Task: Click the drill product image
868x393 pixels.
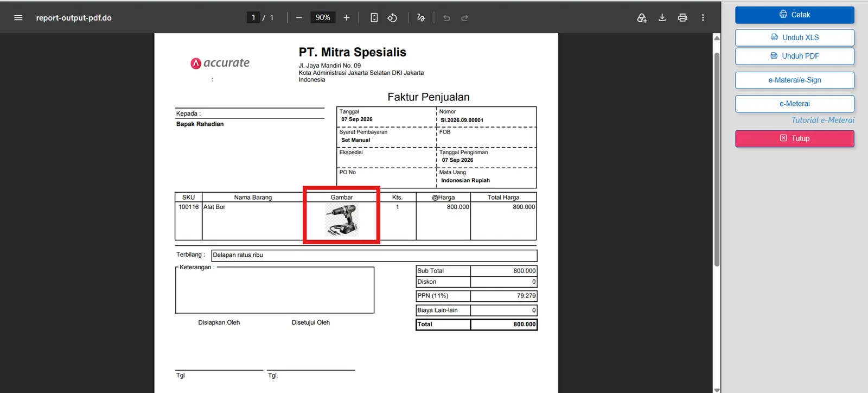Action: 342,220
